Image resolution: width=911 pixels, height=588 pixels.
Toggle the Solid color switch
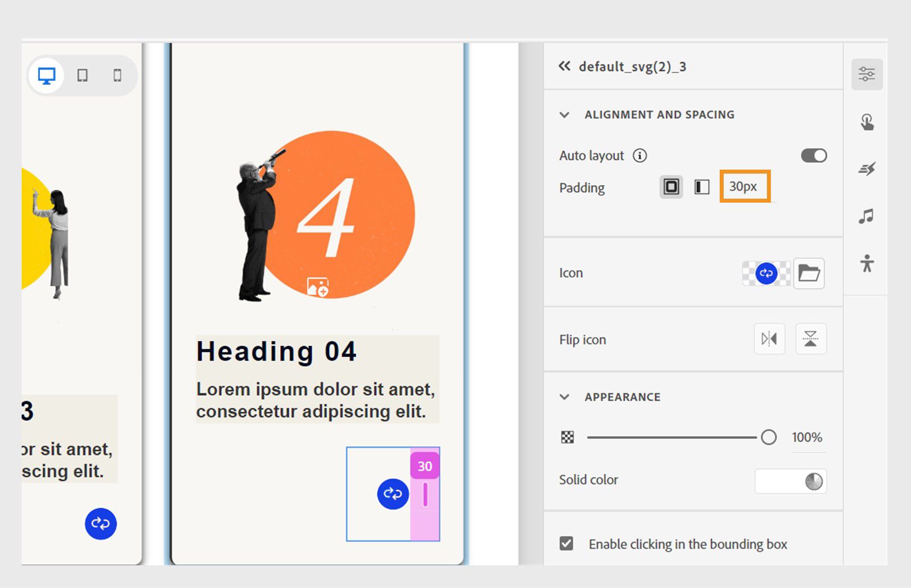pyautogui.click(x=791, y=481)
